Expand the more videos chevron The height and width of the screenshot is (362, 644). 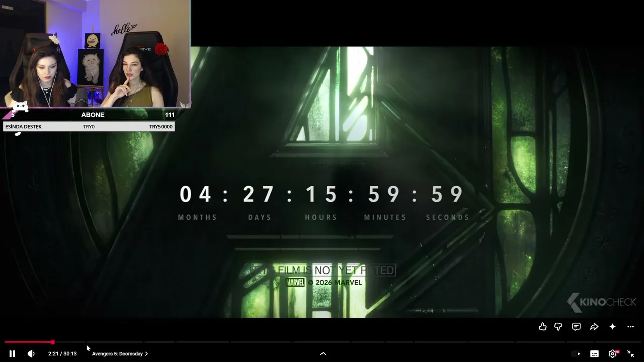[x=323, y=354]
